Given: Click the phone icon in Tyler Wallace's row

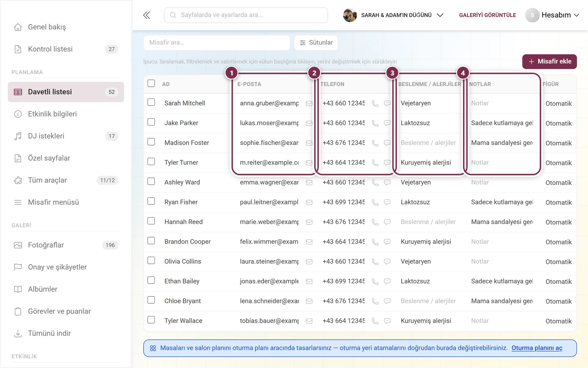Looking at the screenshot, I should [375, 321].
